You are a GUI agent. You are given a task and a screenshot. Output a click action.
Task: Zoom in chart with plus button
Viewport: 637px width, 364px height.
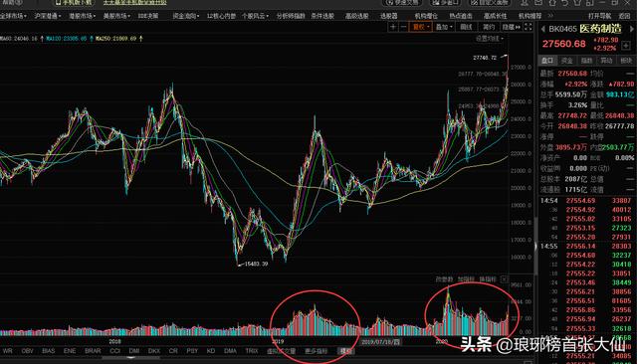point(393,27)
